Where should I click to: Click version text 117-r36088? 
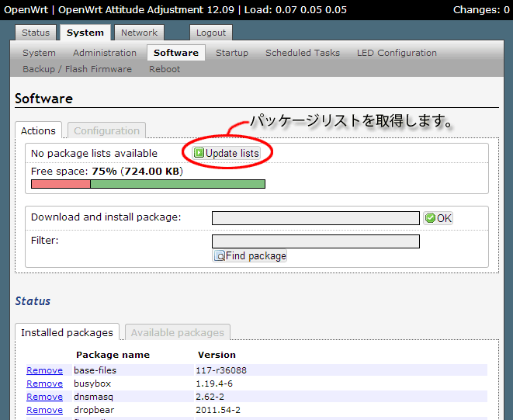pyautogui.click(x=221, y=370)
